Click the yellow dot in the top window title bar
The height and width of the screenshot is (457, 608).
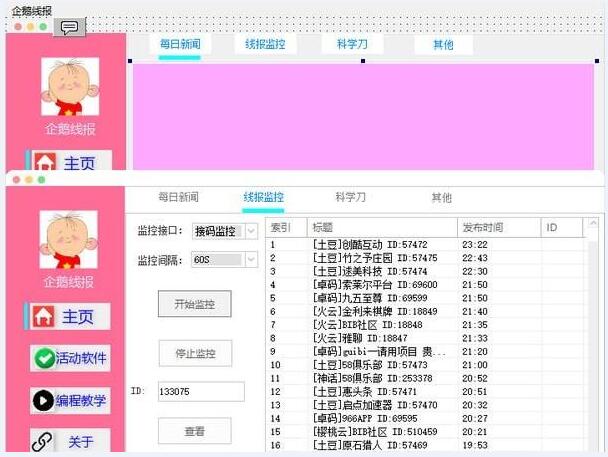30,27
